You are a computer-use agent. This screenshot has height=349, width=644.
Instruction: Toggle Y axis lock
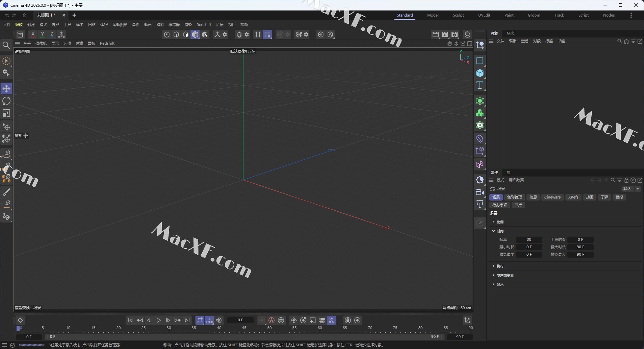coord(42,34)
